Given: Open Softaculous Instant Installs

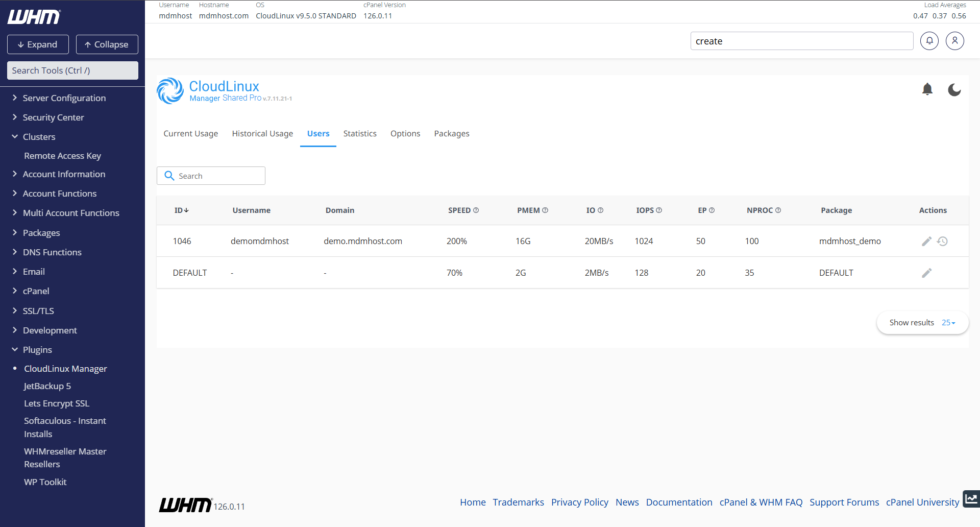Looking at the screenshot, I should click(65, 427).
